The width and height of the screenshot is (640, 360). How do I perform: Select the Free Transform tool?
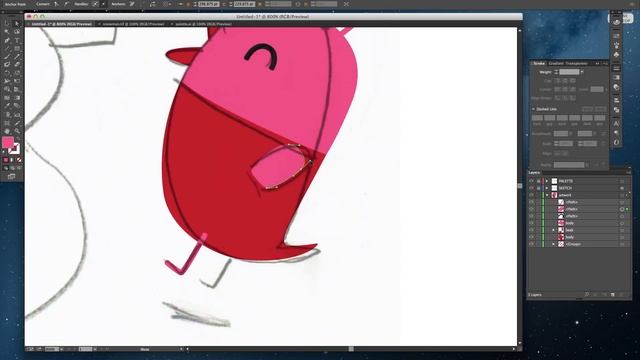pyautogui.click(x=17, y=81)
